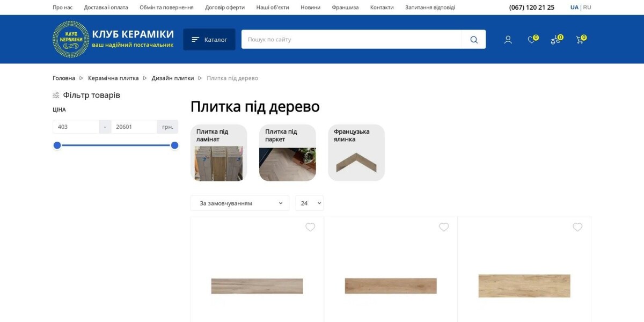This screenshot has height=322, width=644.
Task: Go to Доставка і оплата
Action: (106, 8)
